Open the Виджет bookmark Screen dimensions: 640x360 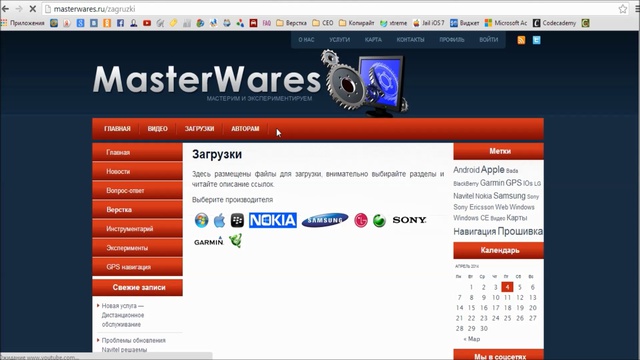pos(464,23)
